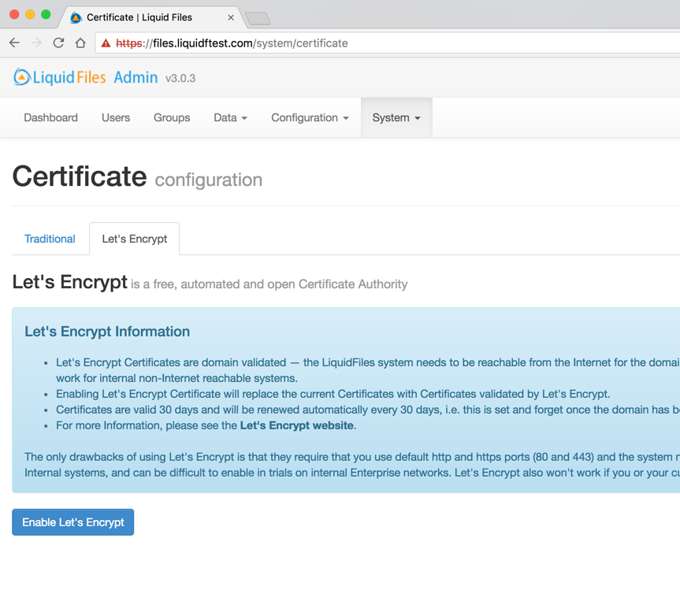Click the home icon in the browser toolbar

(x=81, y=43)
